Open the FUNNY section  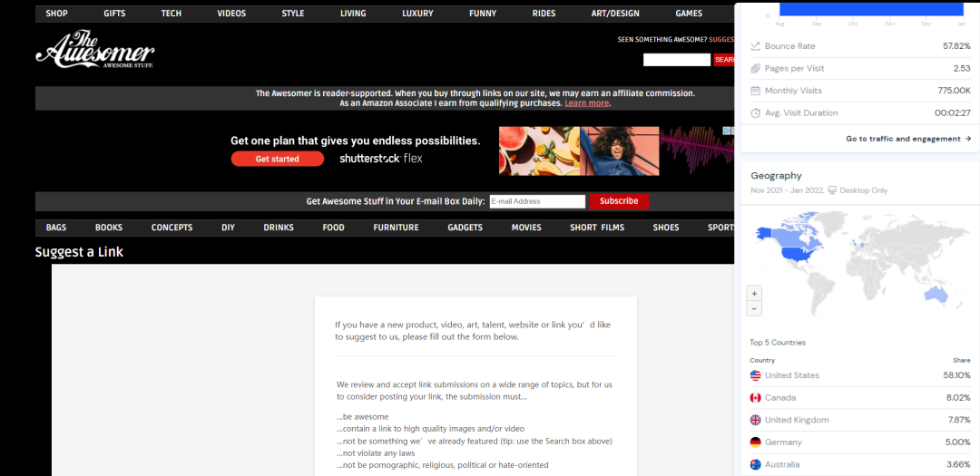click(x=483, y=13)
